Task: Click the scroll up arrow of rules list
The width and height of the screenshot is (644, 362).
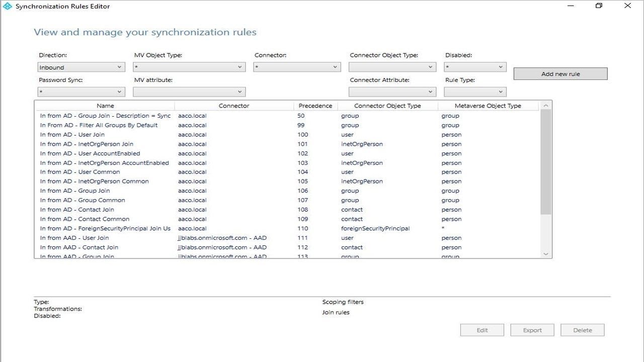Action: tap(546, 106)
